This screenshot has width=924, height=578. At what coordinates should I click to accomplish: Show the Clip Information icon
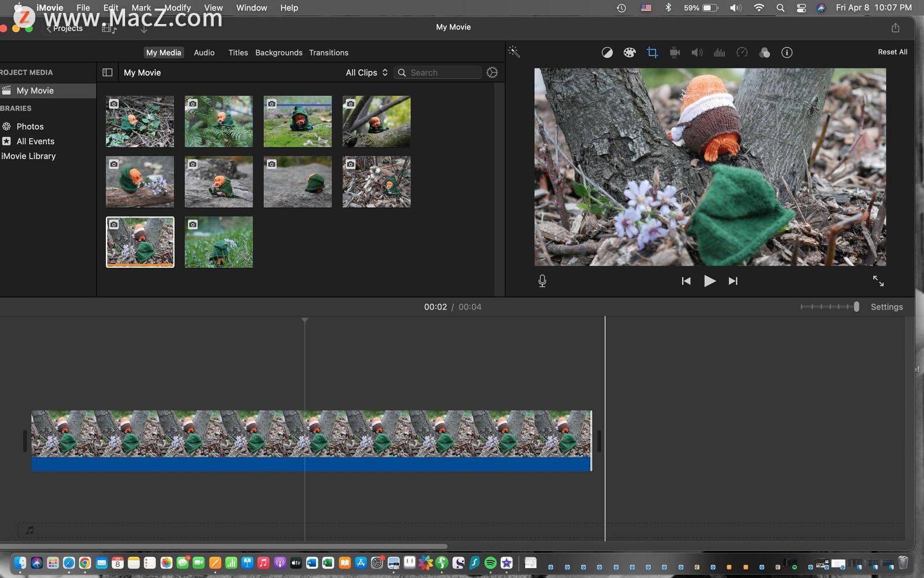click(x=787, y=52)
